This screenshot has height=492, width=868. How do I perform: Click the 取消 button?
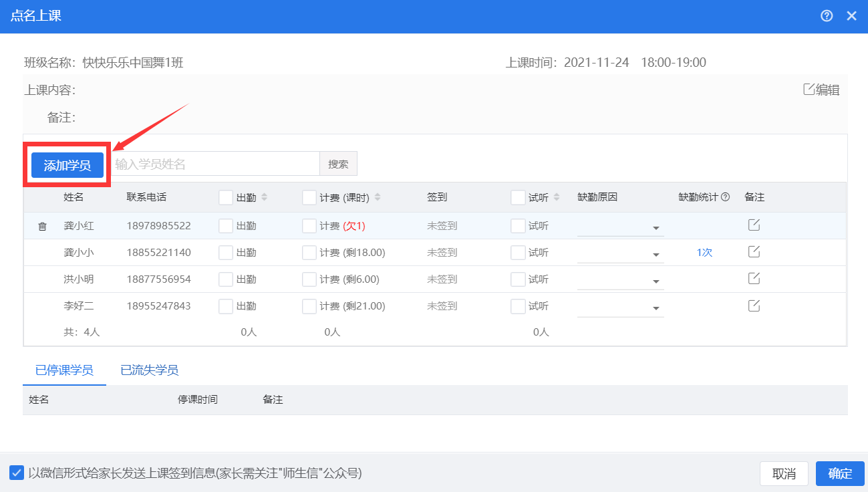pos(784,473)
